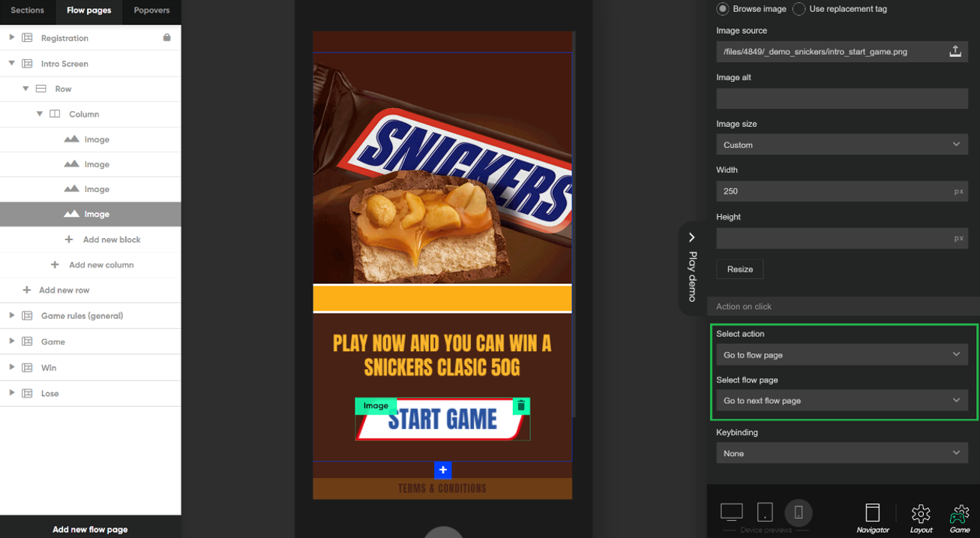Click the Resize button
Viewport: 980px width, 538px height.
point(740,269)
